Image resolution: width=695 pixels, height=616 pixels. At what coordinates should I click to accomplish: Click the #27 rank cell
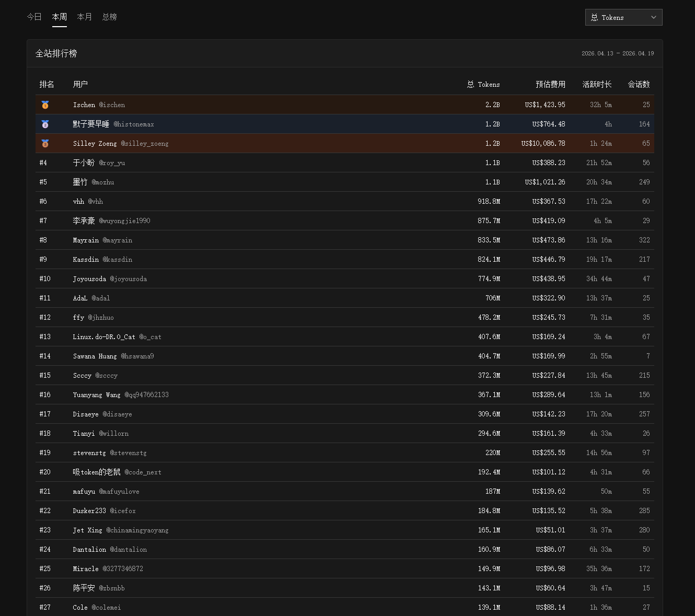[x=45, y=608]
